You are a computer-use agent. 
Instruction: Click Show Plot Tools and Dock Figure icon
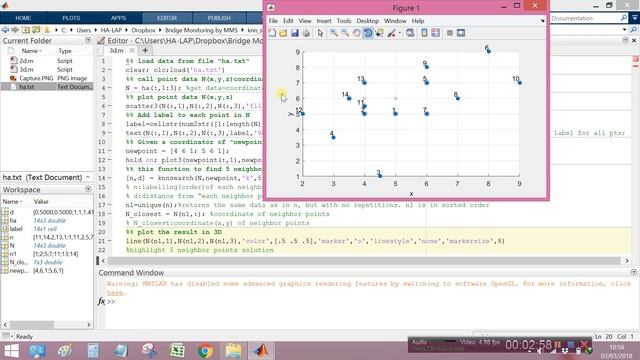(461, 33)
